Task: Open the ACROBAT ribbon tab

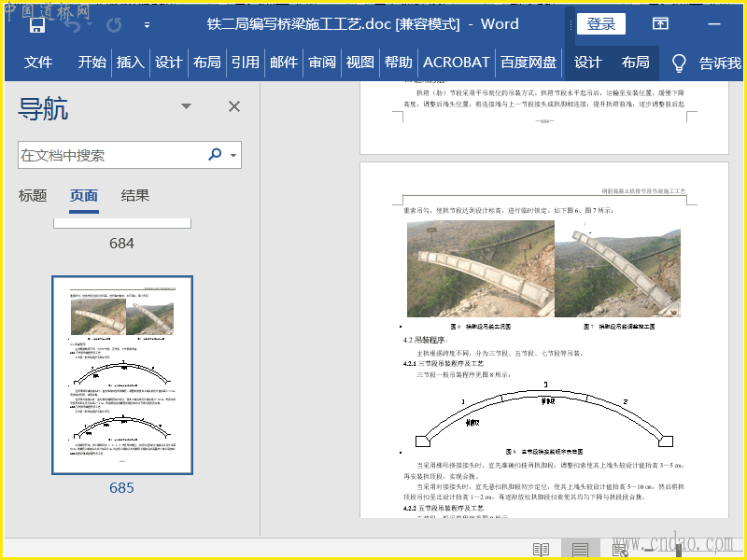Action: click(x=456, y=63)
